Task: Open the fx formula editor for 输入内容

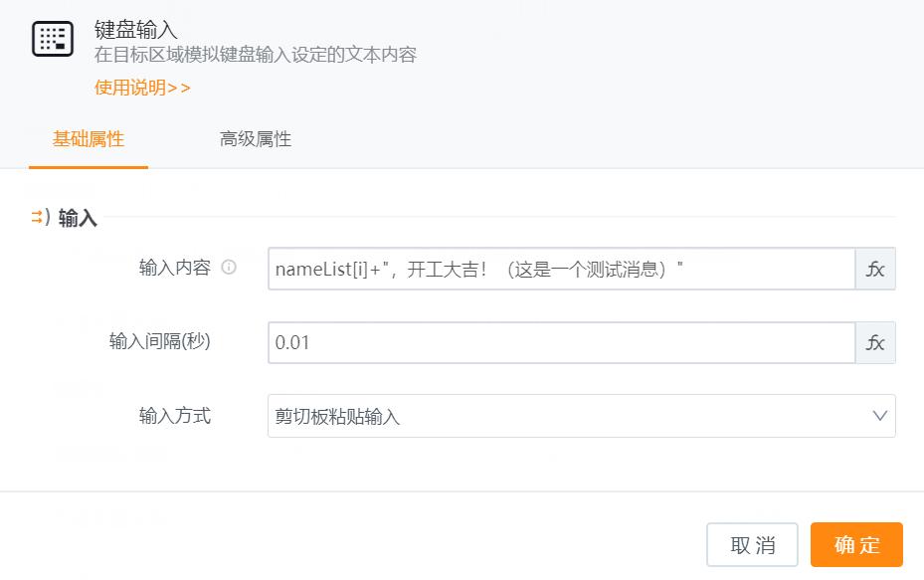Action: pyautogui.click(x=874, y=269)
